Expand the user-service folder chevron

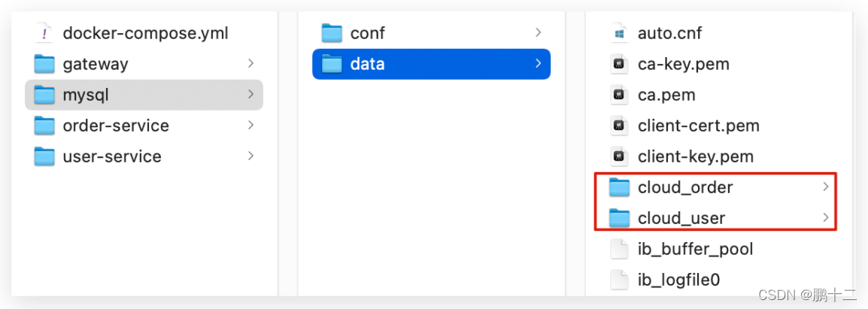(x=250, y=156)
